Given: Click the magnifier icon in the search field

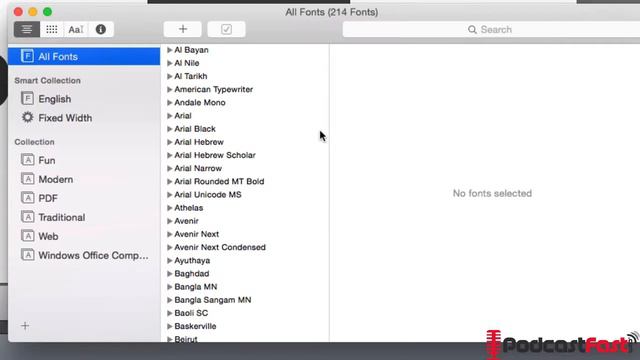Looking at the screenshot, I should (x=472, y=30).
